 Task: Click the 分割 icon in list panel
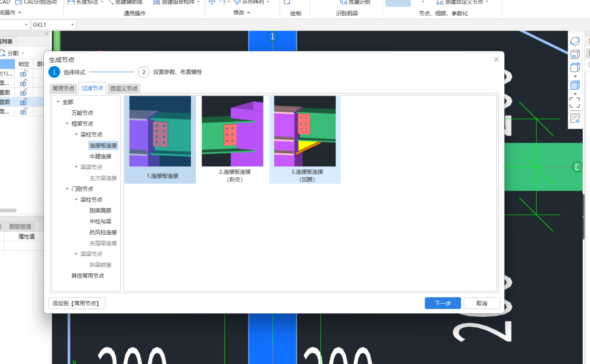[3, 53]
